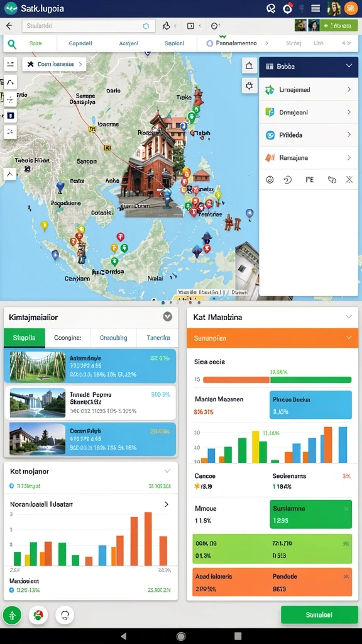Click the app logo next to Satk lupoia
362x644 pixels.
[11, 8]
